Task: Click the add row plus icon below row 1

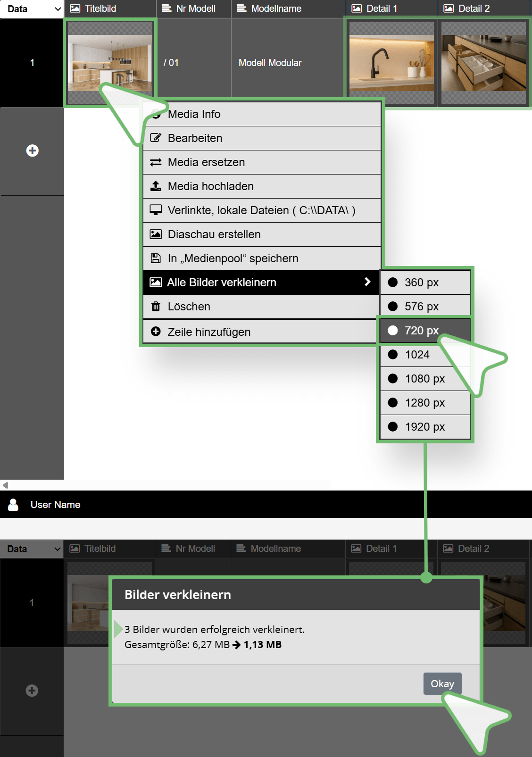Action: click(32, 151)
